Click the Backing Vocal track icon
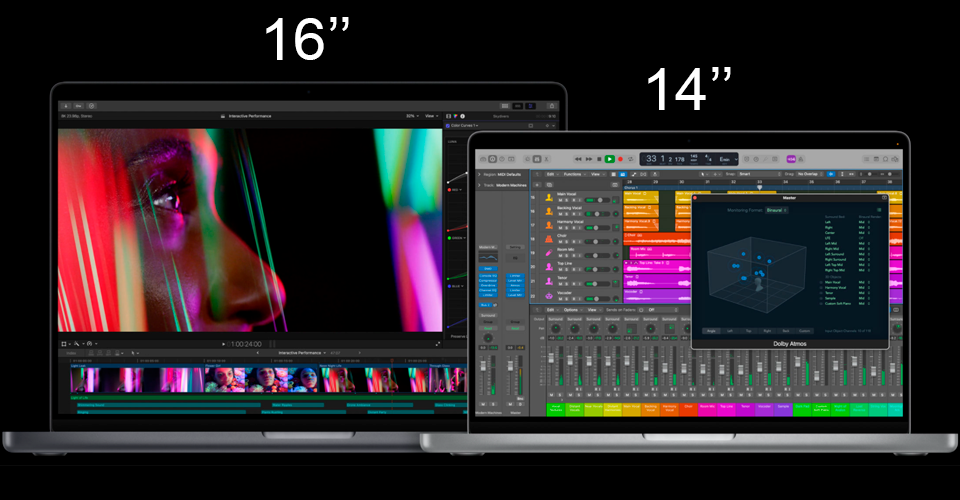Screen dimensions: 960x500 coord(549,211)
